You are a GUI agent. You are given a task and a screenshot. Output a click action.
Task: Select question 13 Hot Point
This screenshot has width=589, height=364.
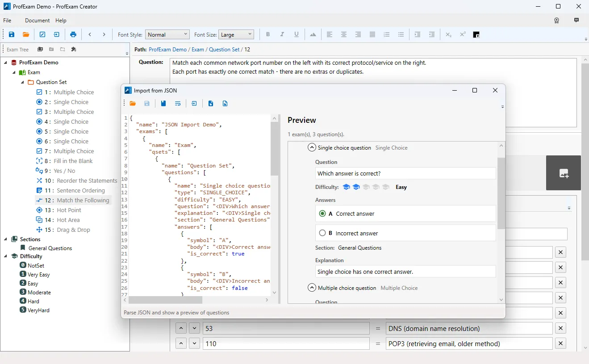pos(59,210)
